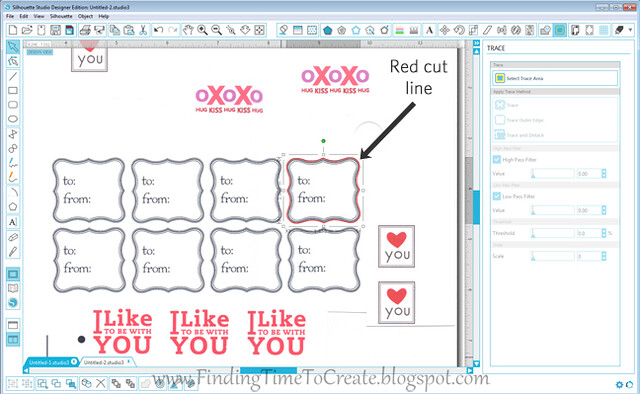This screenshot has height=394, width=640.
Task: Open a file with the folder icon
Action: pyautogui.click(x=27, y=30)
